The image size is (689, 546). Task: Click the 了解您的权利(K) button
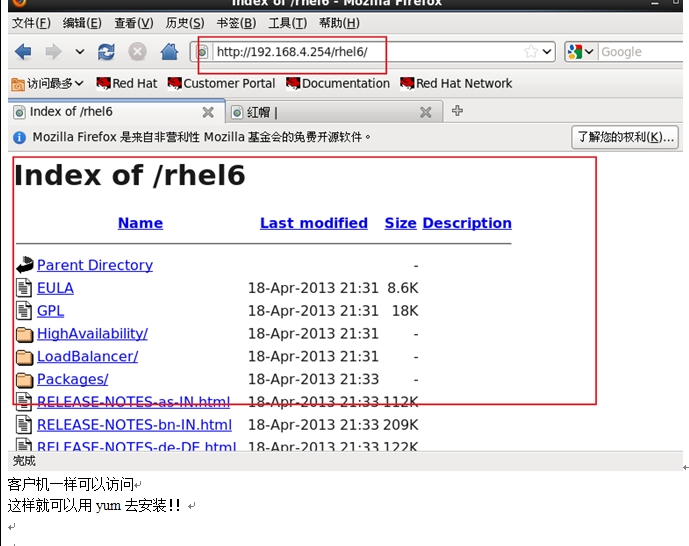coord(625,137)
